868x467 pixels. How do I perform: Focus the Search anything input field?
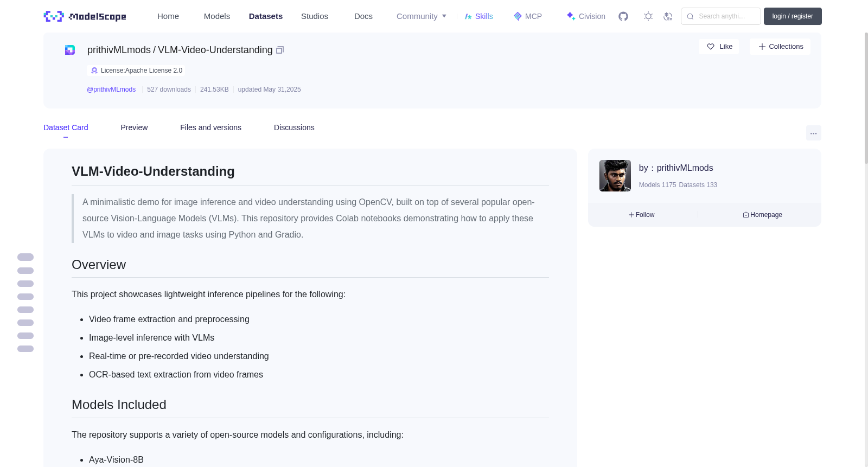coord(721,16)
